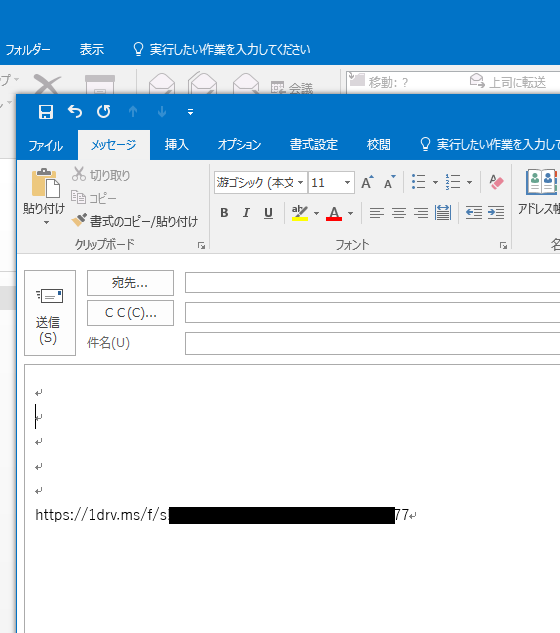Viewport: 560px width, 633px height.
Task: Center align the text
Action: pyautogui.click(x=399, y=213)
